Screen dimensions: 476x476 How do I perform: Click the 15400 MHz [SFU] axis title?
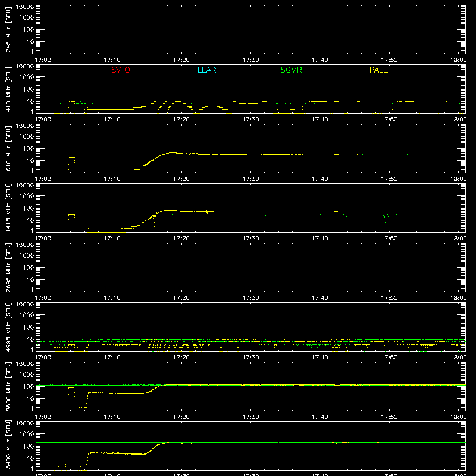(x=8, y=446)
